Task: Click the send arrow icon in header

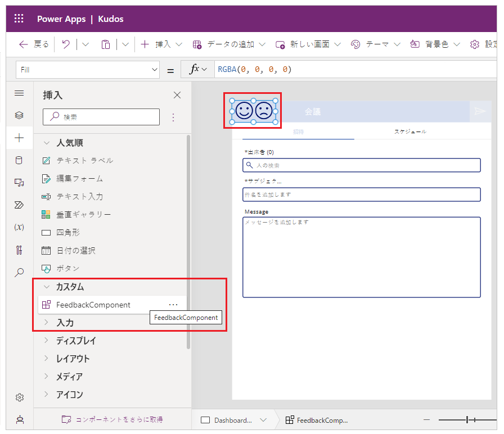Action: point(480,111)
